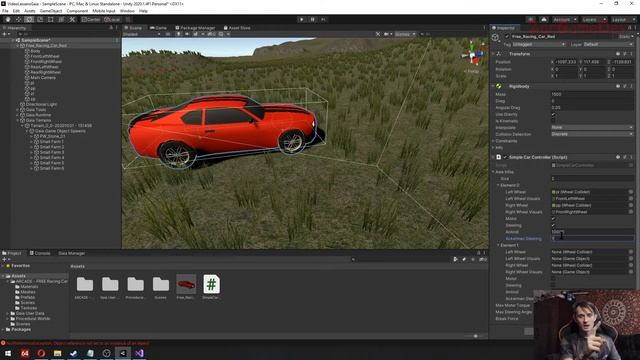Open the Gizmos dropdown in Scene view
640x360 pixels.
405,34
